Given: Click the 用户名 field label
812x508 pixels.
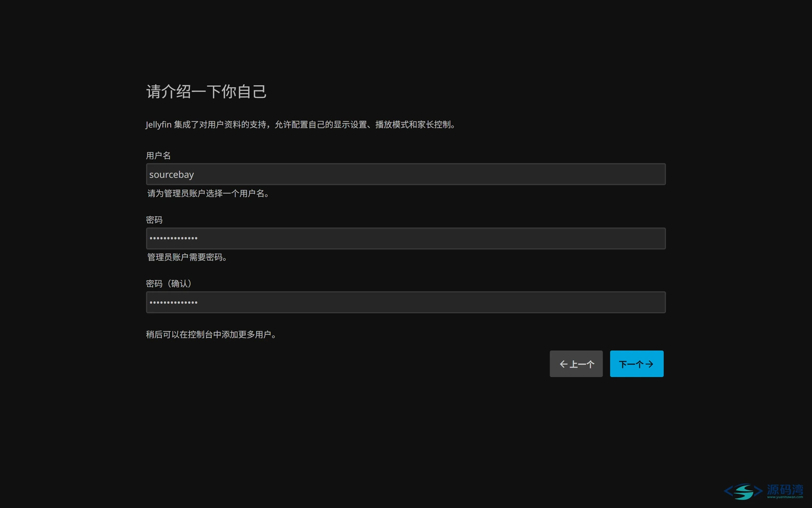Looking at the screenshot, I should pyautogui.click(x=158, y=155).
